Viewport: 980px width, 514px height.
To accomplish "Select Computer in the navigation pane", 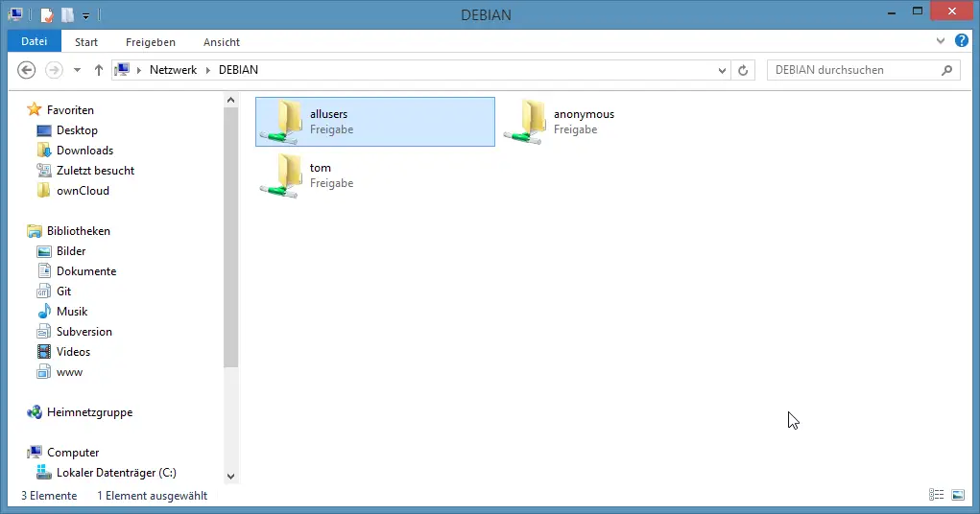I will click(x=73, y=453).
